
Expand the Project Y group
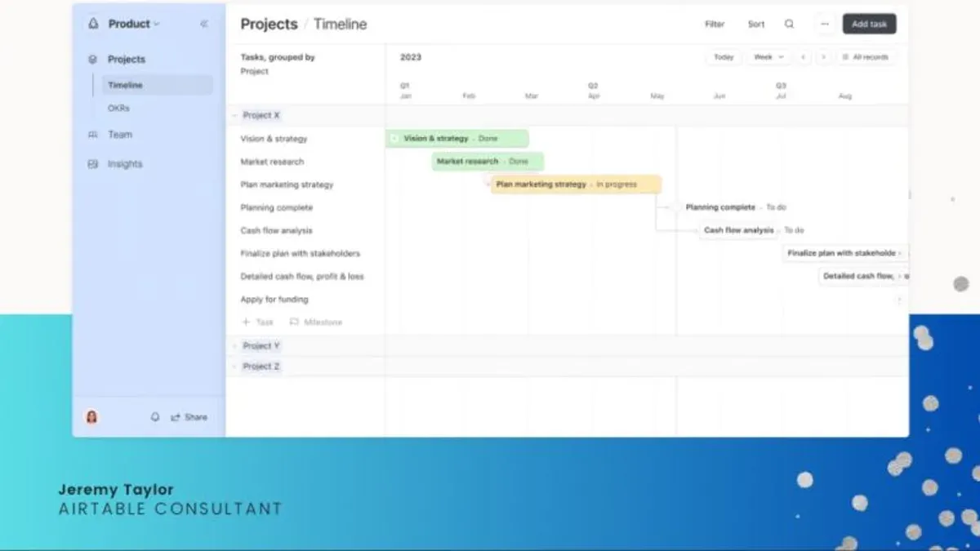(x=234, y=346)
